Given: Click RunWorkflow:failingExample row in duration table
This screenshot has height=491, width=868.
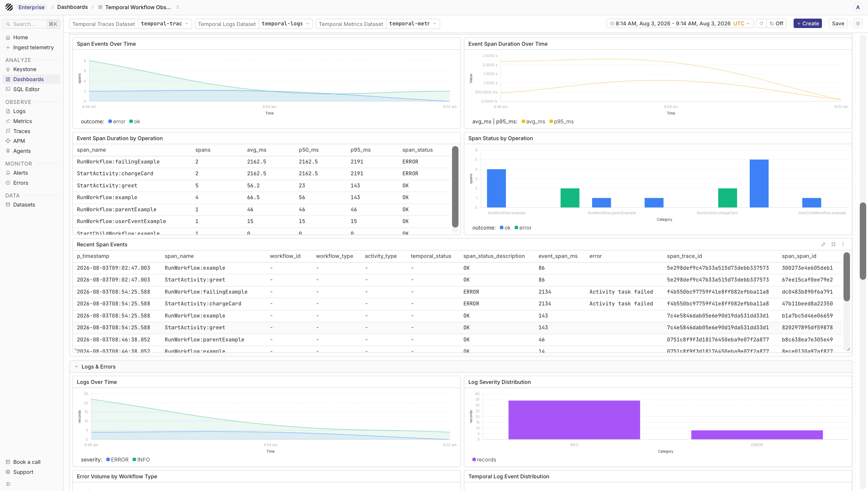Looking at the screenshot, I should [262, 162].
